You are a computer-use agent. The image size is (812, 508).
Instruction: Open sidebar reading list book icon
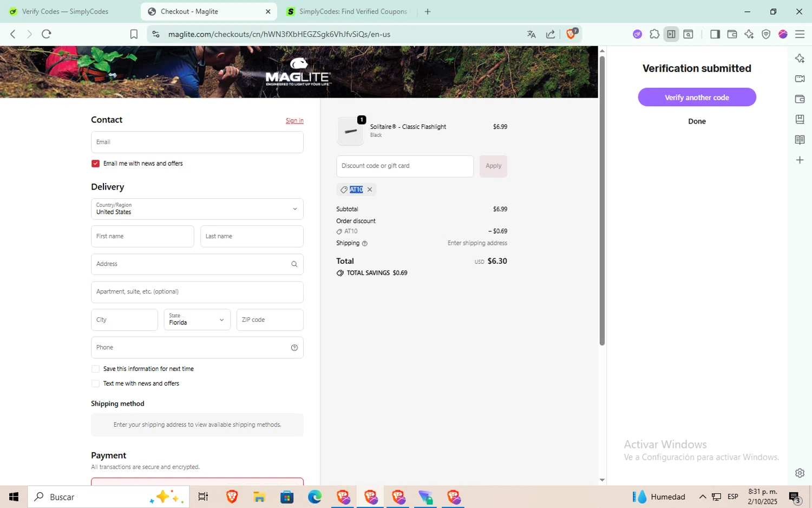[800, 140]
